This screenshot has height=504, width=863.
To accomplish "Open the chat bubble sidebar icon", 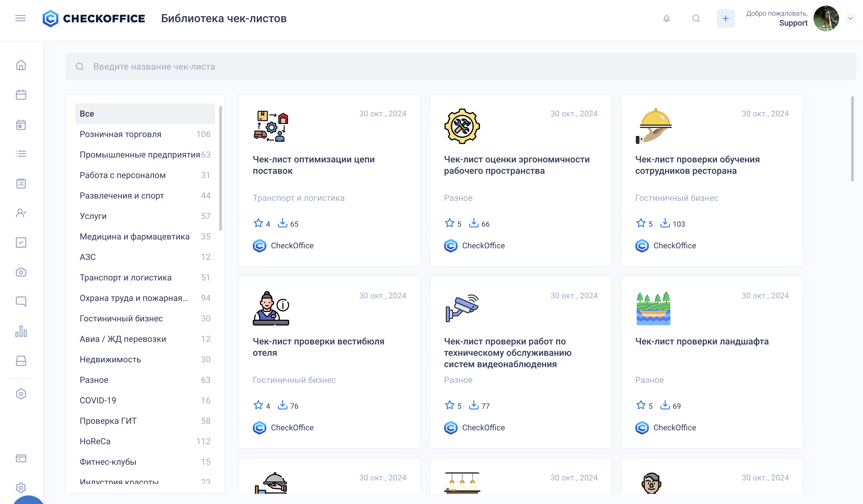I will [x=21, y=301].
